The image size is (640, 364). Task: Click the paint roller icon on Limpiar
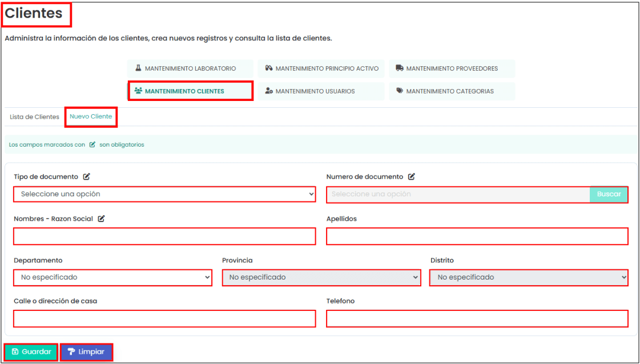71,352
